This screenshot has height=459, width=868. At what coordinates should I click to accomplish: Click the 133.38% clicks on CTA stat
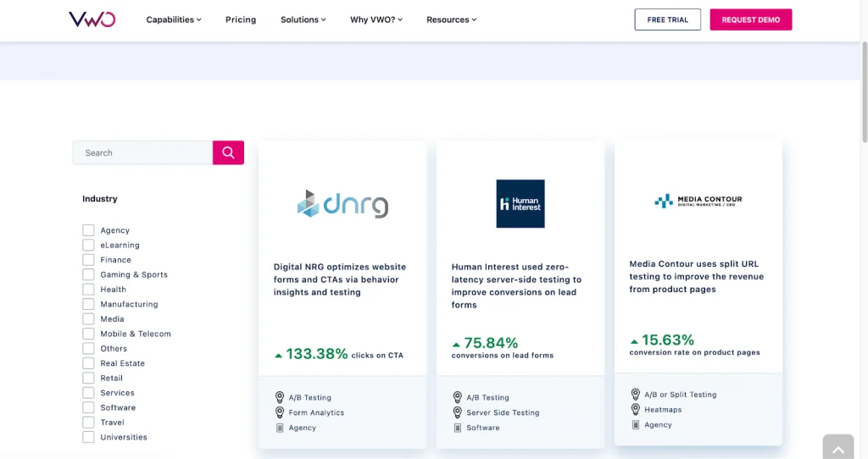(x=339, y=354)
